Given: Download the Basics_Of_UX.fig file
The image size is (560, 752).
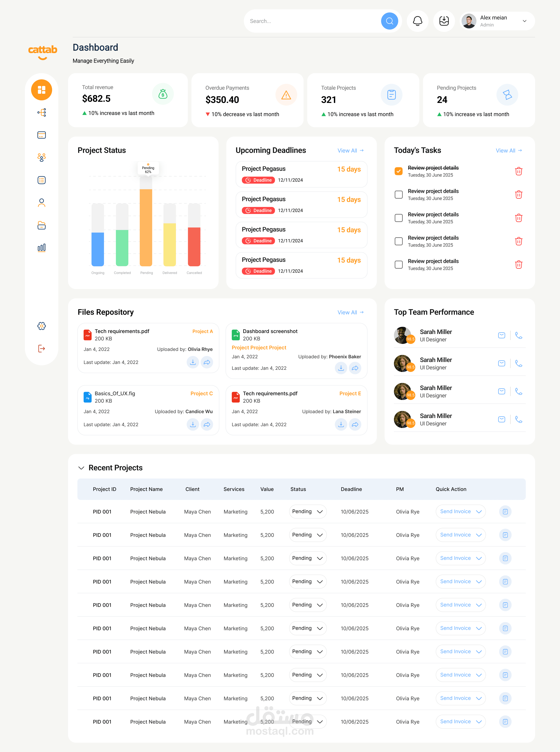Looking at the screenshot, I should click(192, 424).
